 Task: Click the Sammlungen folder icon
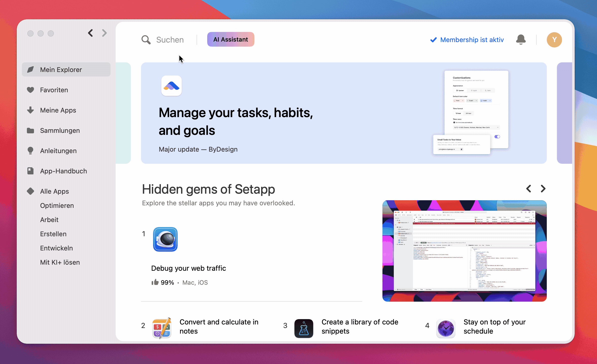pos(30,130)
